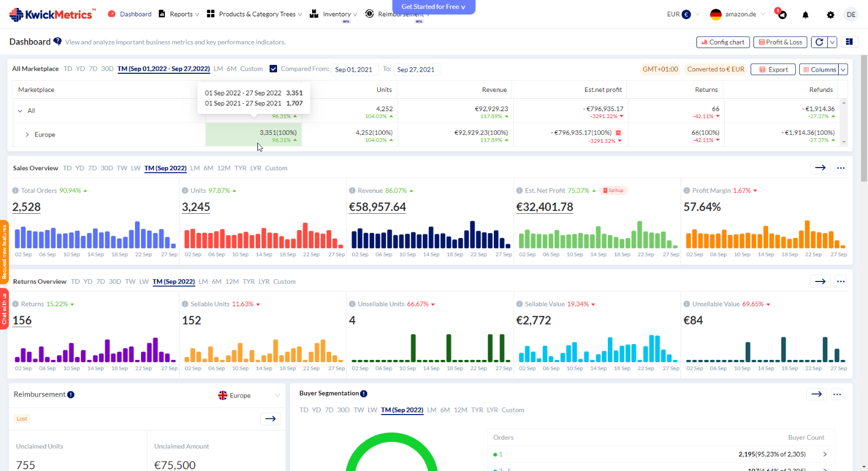
Task: Click the Total Orders value 2,528
Action: coord(27,207)
